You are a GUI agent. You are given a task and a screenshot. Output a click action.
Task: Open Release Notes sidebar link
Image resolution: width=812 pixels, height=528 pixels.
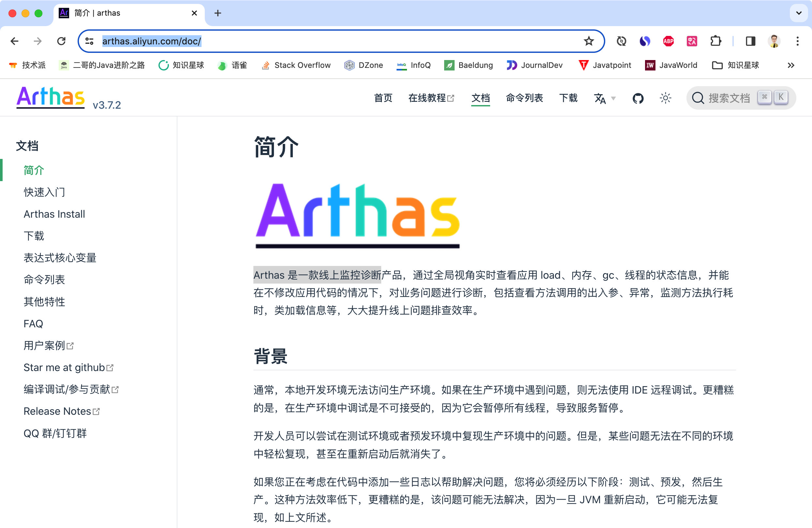[x=57, y=411]
